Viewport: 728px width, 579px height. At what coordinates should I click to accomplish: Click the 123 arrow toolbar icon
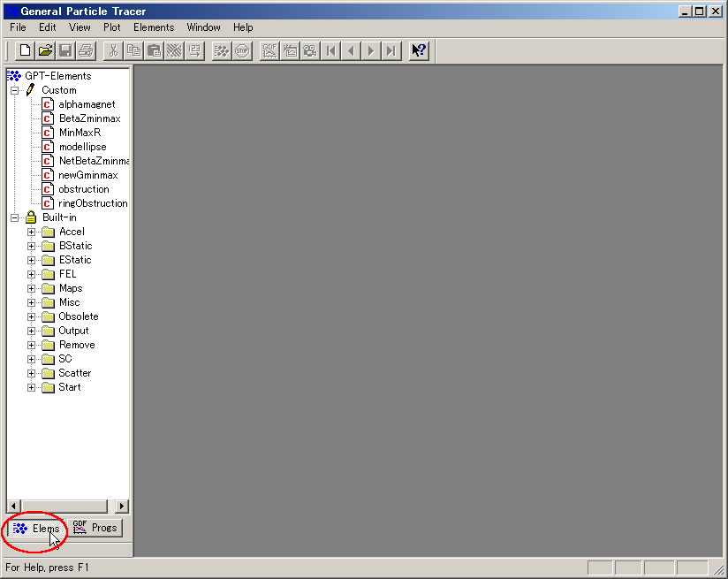pos(195,50)
